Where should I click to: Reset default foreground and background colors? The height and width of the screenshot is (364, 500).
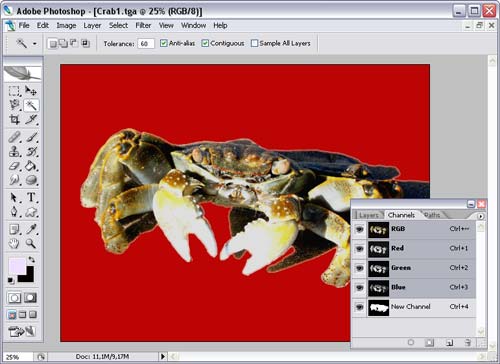(11, 281)
